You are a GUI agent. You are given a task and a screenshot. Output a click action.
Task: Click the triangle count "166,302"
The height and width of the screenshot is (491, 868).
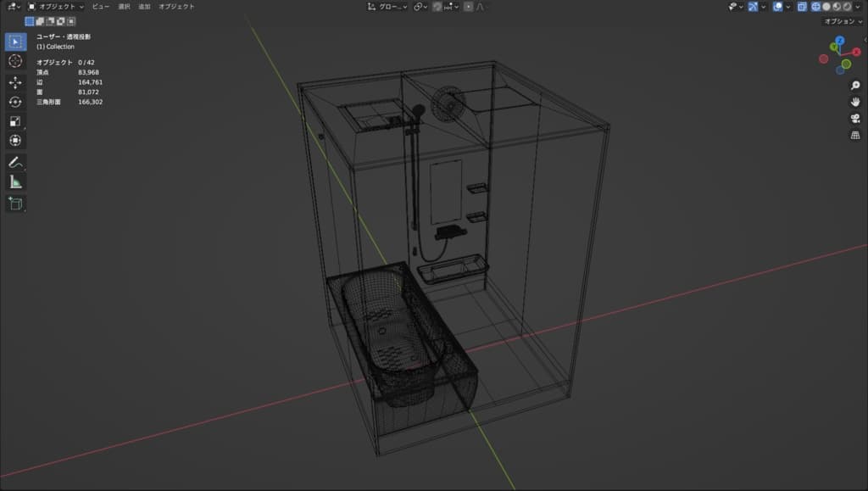(x=90, y=103)
